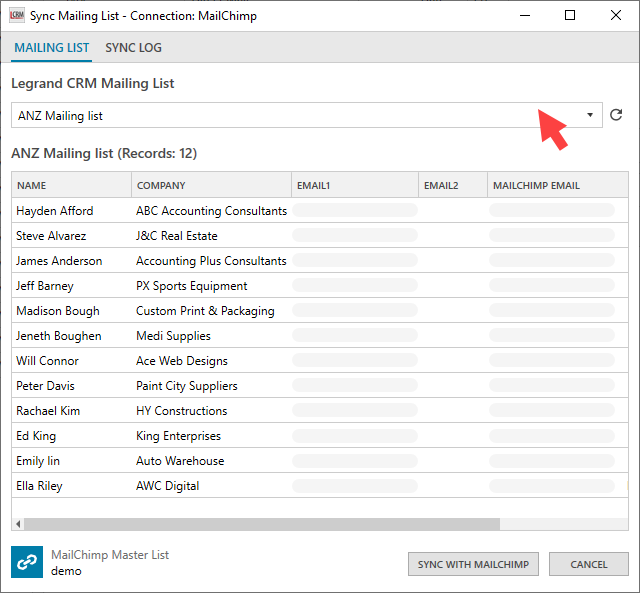Maximize the Sync Mailing List window
This screenshot has height=593, width=640.
point(569,16)
